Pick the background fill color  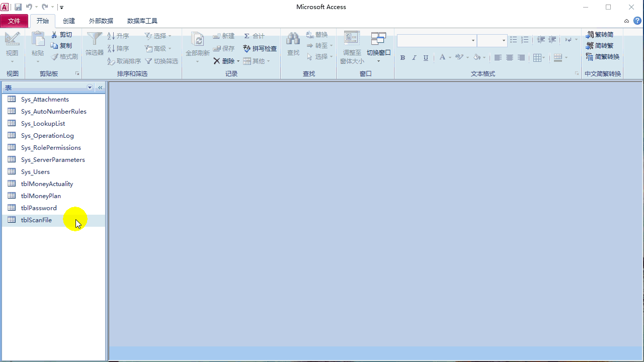[x=477, y=58]
